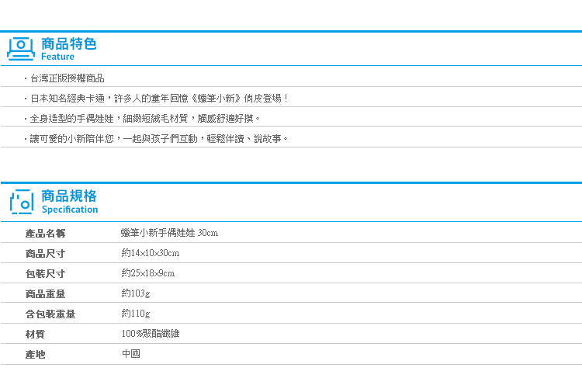Click the 含包裝重量 row label
Viewport: 582px width, 392px height.
pos(50,314)
